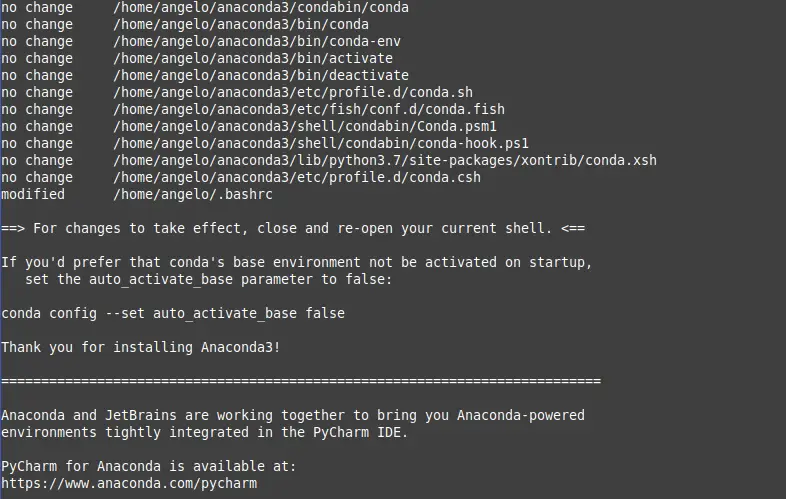Image resolution: width=786 pixels, height=499 pixels.
Task: Click the conda config --set auto_activate_base false line
Action: click(x=173, y=313)
